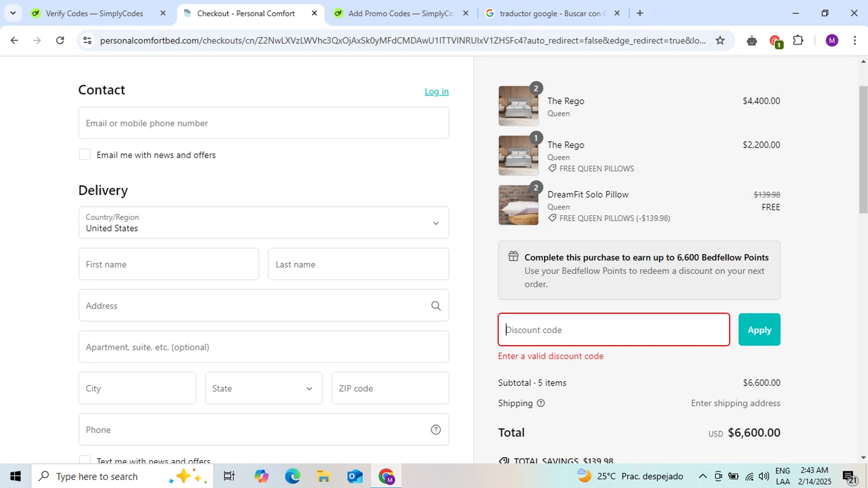Click the Log in link
868x488 pixels.
click(x=436, y=91)
